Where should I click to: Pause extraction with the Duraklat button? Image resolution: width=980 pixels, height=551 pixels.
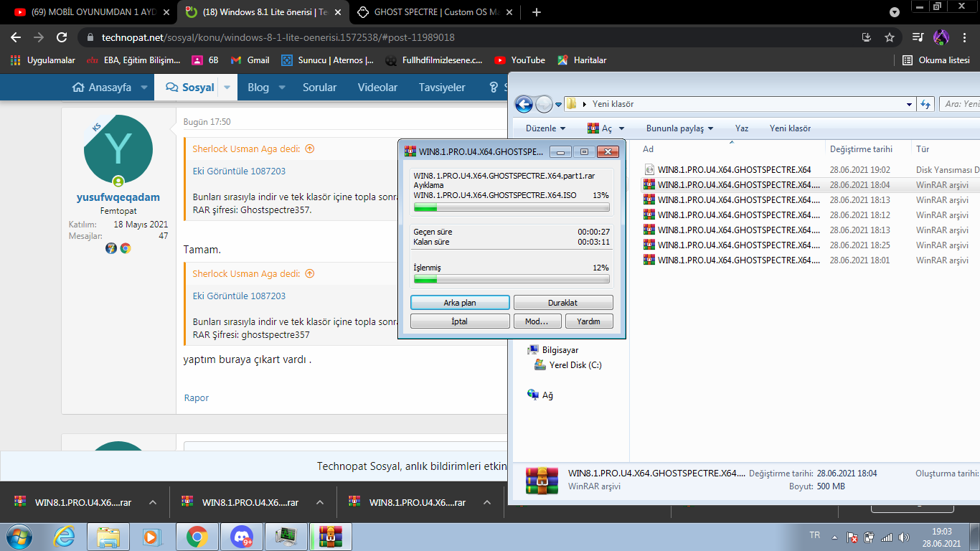click(x=563, y=303)
